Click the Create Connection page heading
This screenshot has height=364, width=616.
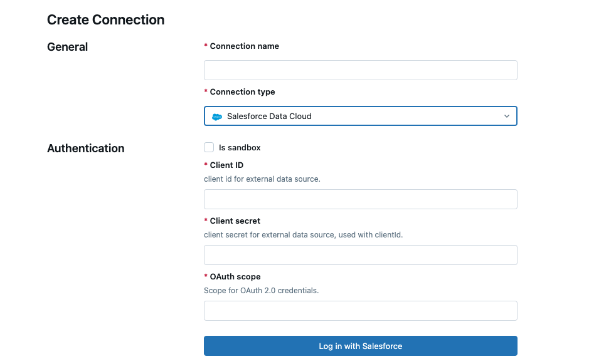click(105, 20)
